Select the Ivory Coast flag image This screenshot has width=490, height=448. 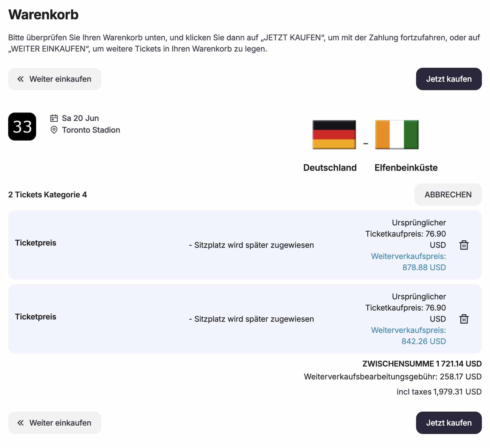pos(396,135)
